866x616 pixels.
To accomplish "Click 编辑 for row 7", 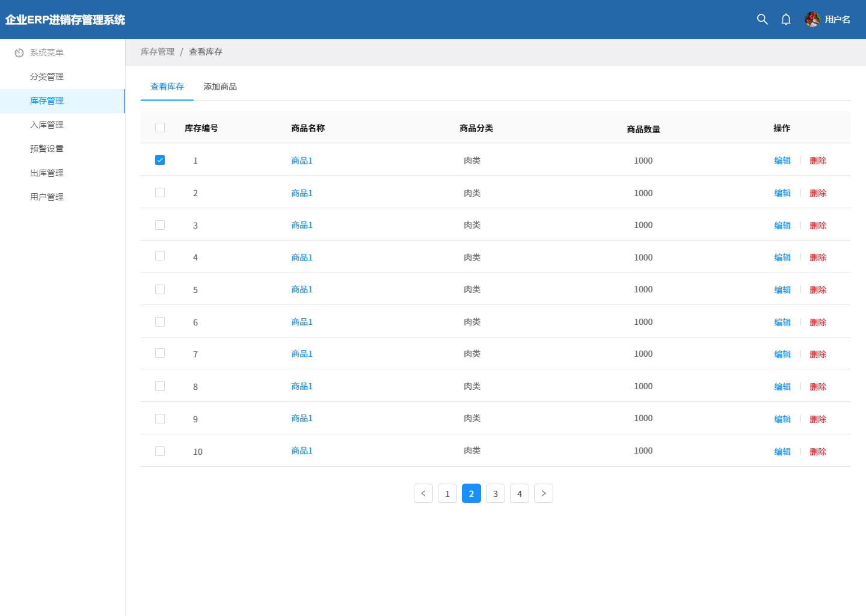I will coord(782,354).
